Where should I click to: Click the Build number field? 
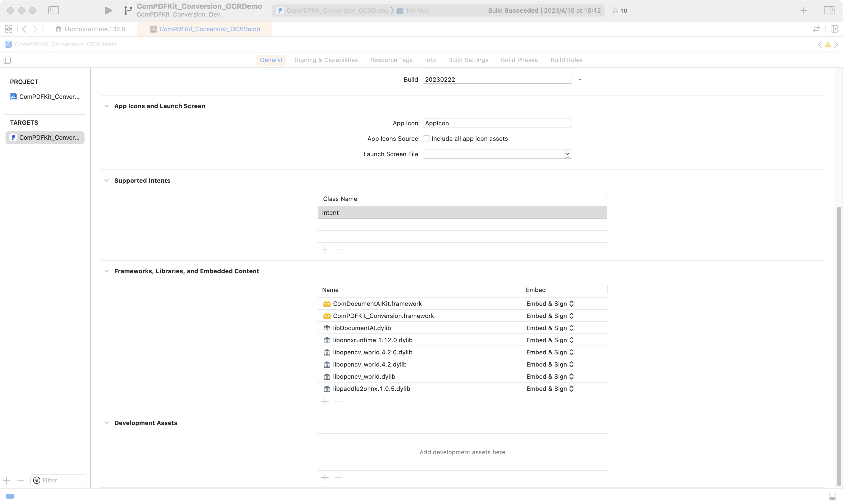point(497,79)
